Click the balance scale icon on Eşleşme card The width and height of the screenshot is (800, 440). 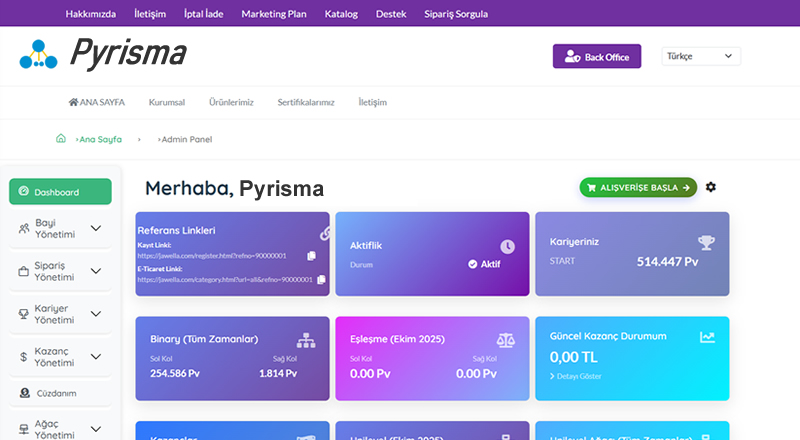tap(507, 338)
